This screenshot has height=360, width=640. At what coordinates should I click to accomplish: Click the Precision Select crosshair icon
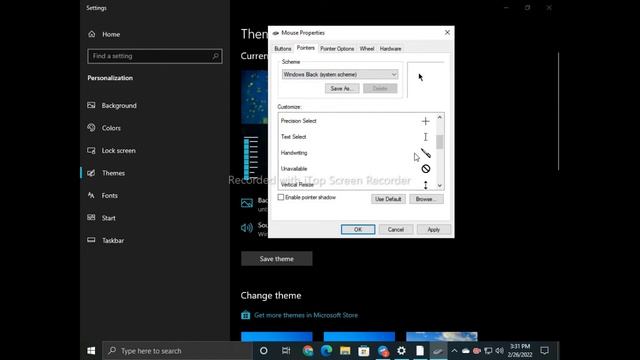(425, 121)
